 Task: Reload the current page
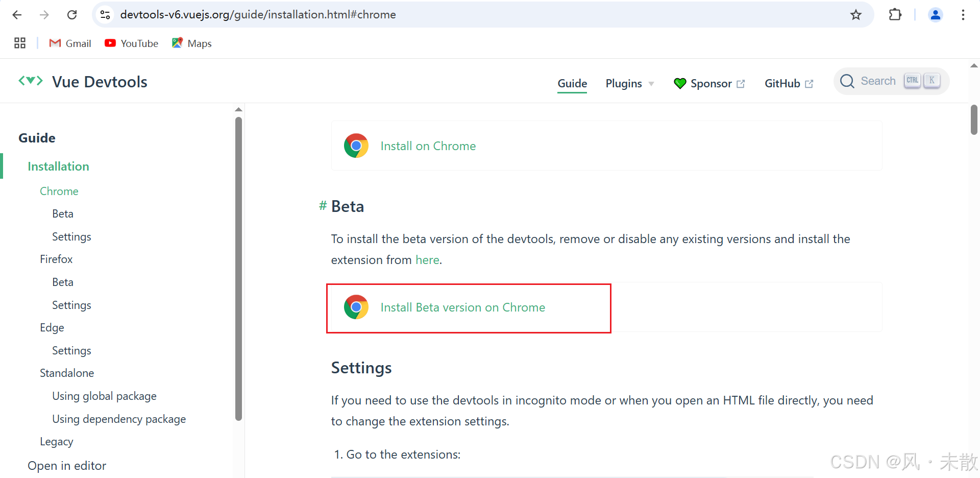click(72, 14)
